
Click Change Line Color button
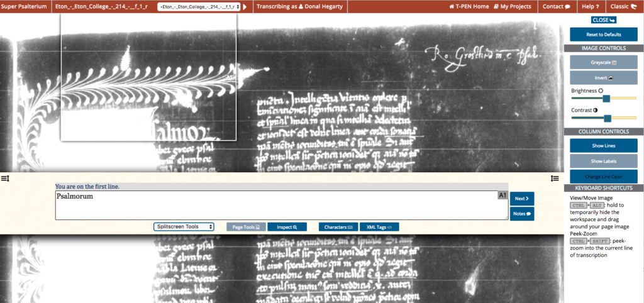603,177
